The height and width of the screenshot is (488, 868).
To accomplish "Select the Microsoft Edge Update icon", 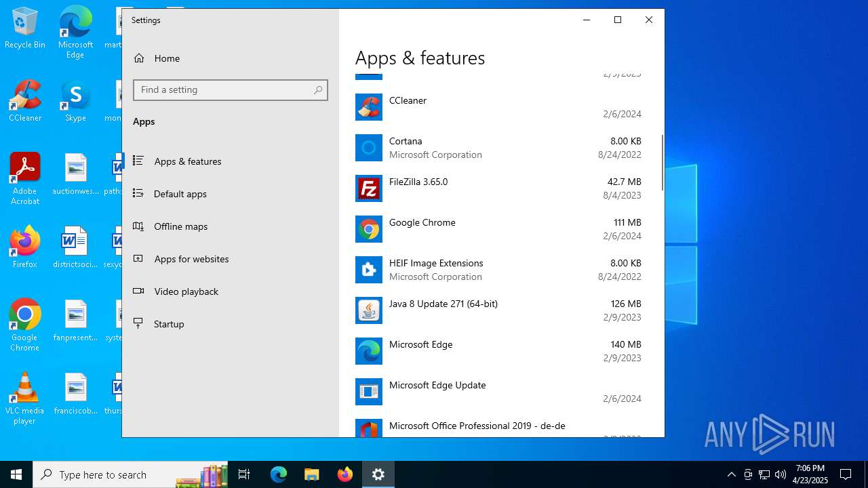I will click(369, 392).
